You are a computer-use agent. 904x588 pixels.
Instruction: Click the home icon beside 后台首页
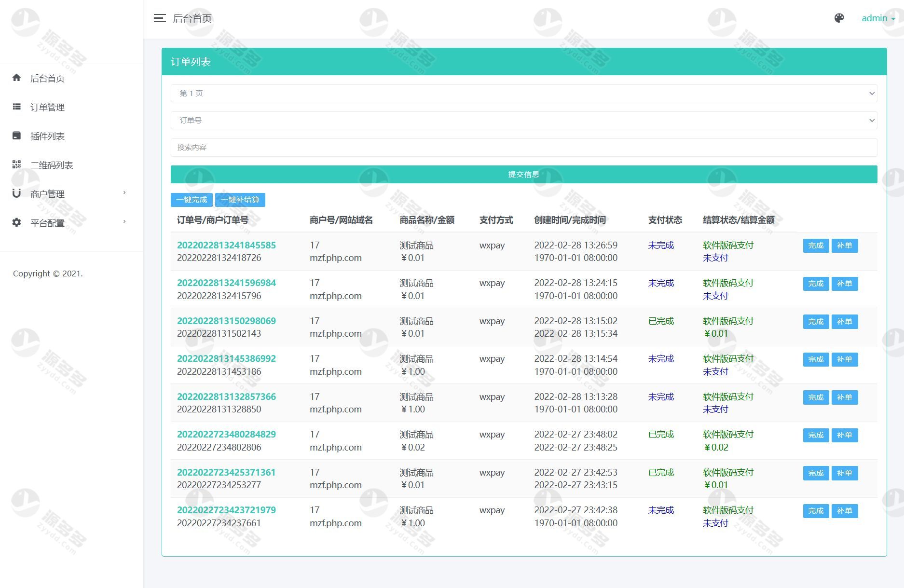point(17,78)
